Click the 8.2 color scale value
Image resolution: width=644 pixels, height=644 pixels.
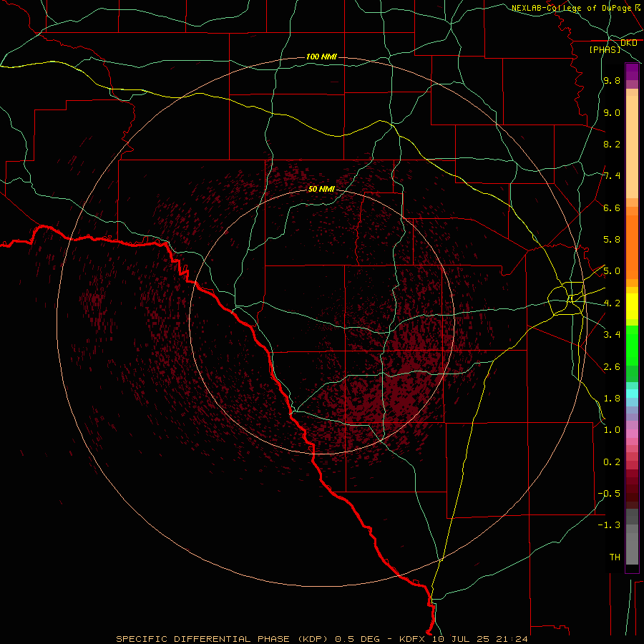point(612,144)
